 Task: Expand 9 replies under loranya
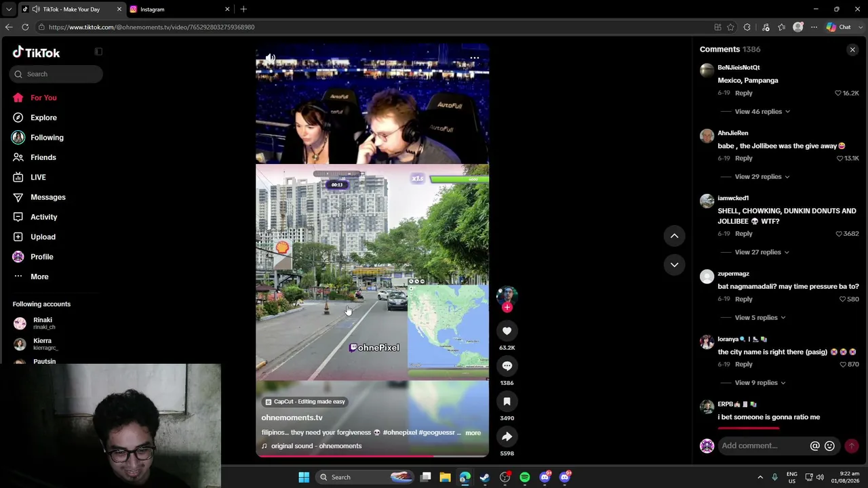(760, 383)
